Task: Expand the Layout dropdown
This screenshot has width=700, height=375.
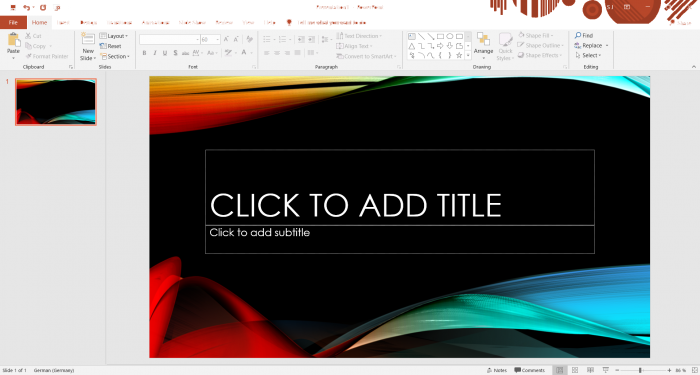Action: point(114,36)
